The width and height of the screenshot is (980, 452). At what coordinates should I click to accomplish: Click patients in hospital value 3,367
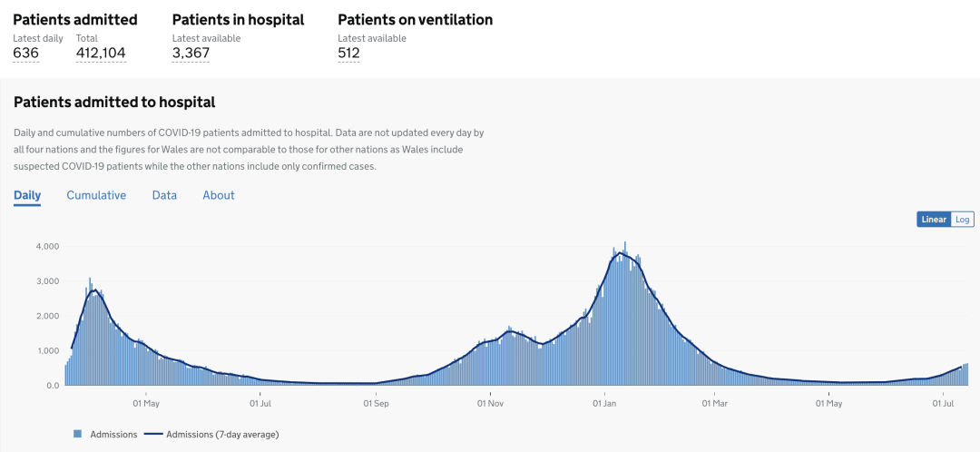point(191,54)
